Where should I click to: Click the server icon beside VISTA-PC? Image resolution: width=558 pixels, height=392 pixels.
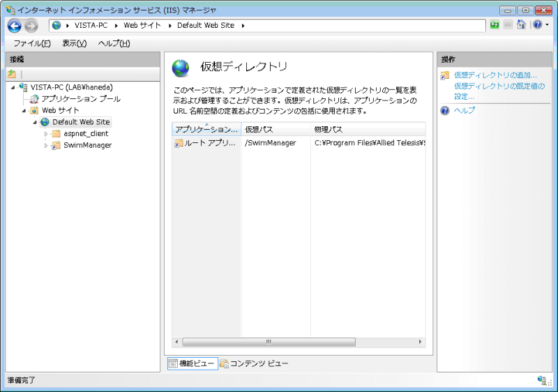point(24,87)
